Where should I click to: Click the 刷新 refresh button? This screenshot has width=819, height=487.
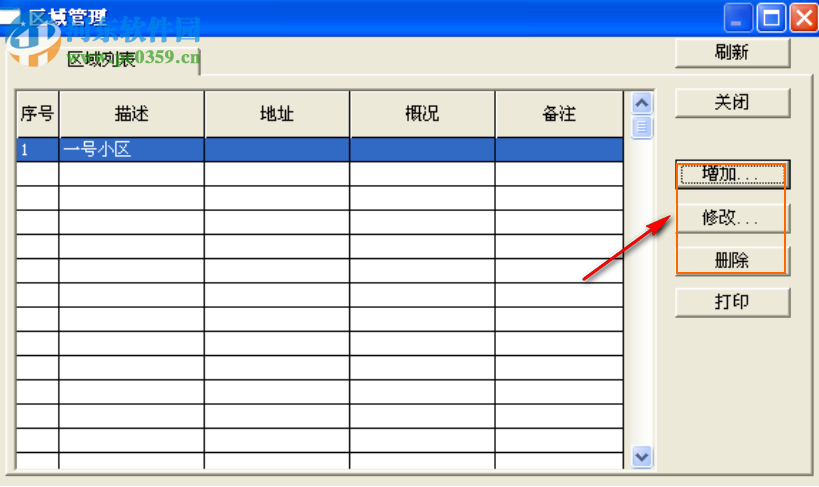click(732, 53)
